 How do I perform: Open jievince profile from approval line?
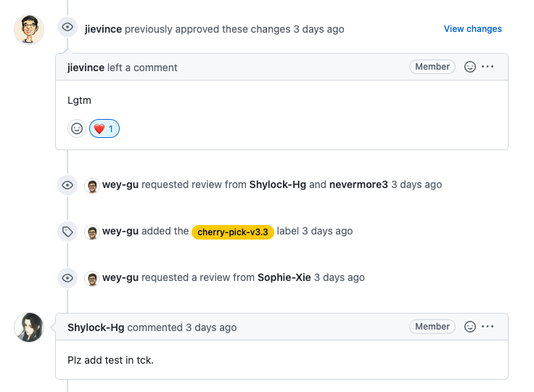coord(103,29)
